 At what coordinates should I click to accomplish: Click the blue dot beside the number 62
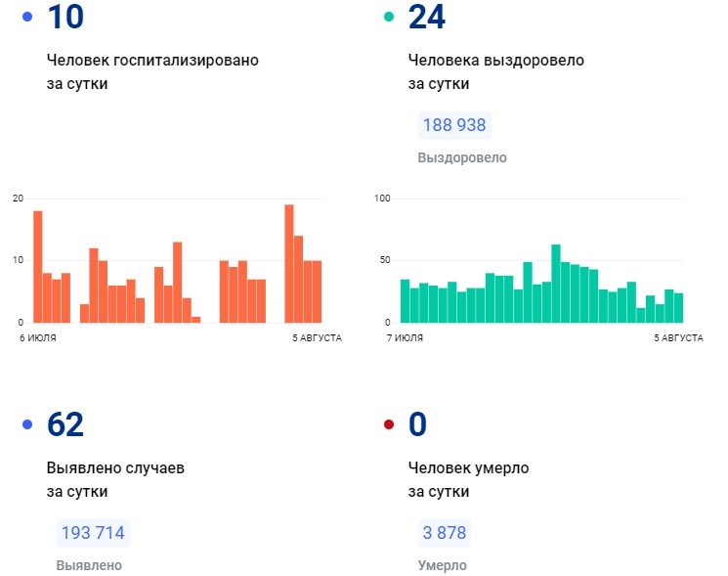click(x=27, y=424)
